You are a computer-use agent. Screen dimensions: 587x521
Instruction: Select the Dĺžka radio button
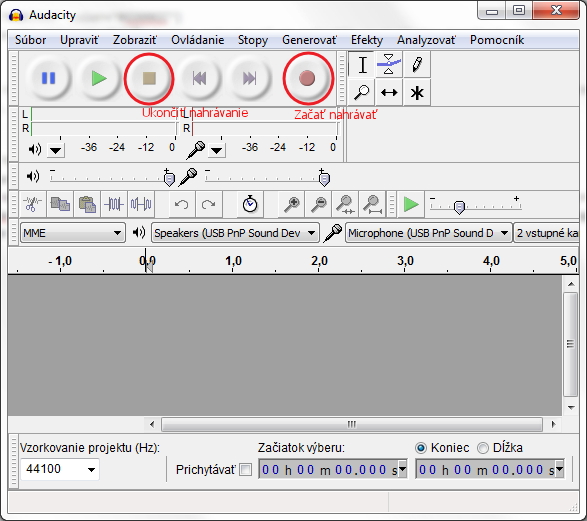point(483,448)
